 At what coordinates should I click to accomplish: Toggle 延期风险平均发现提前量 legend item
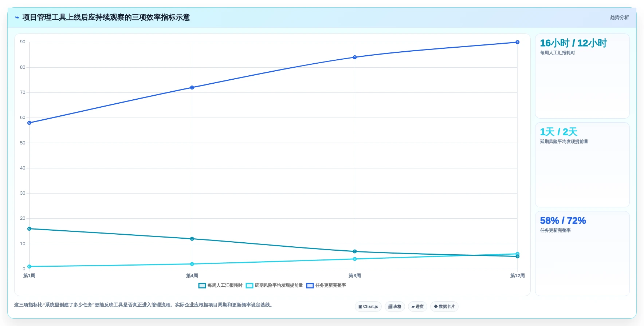coord(274,286)
